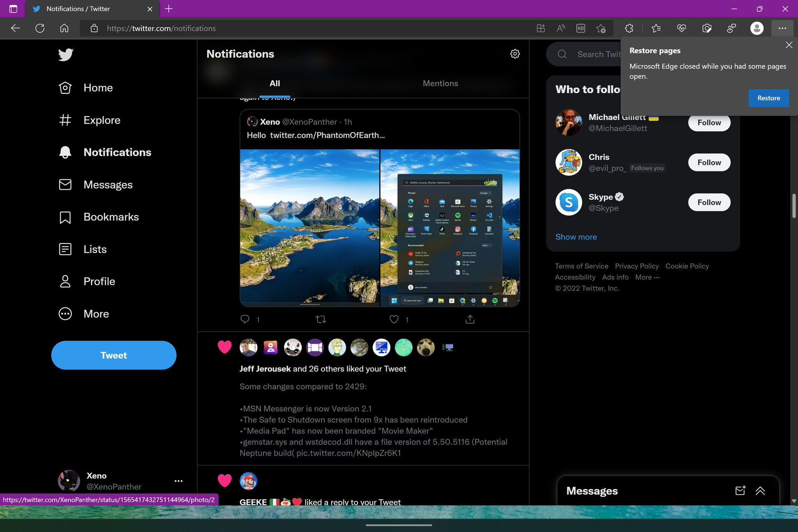The width and height of the screenshot is (798, 532).
Task: Like the tweet with heart icon
Action: pos(394,319)
